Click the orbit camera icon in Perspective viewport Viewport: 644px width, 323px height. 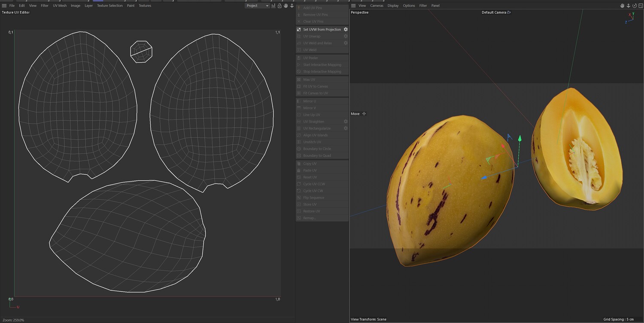635,6
